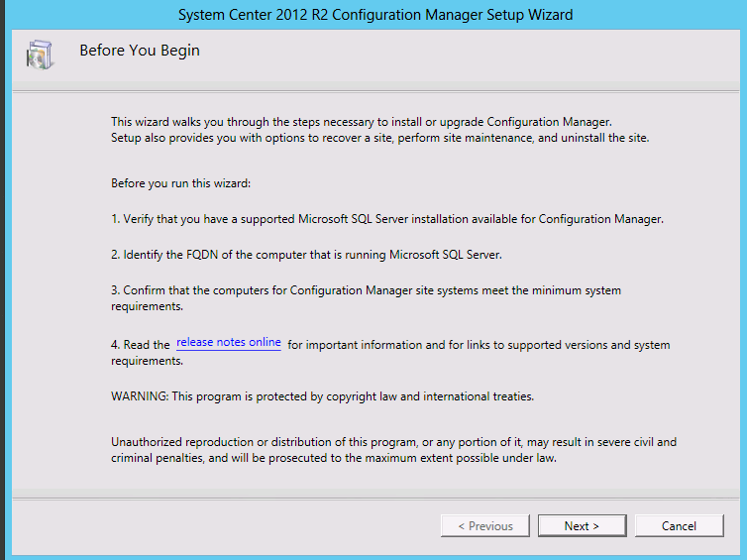Open the release notes online link

tap(229, 343)
